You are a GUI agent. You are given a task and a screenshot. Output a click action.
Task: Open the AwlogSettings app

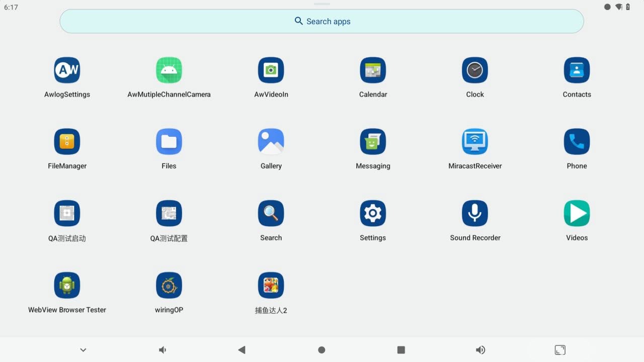point(67,70)
